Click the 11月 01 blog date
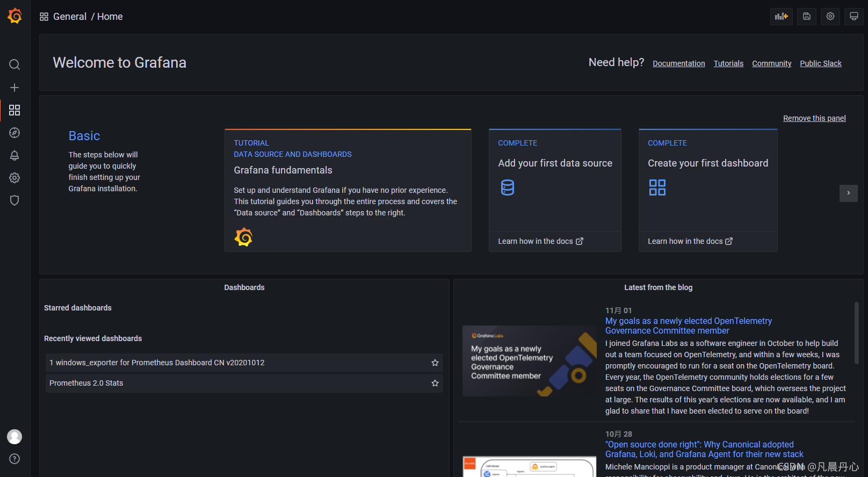The image size is (868, 477). pos(619,310)
